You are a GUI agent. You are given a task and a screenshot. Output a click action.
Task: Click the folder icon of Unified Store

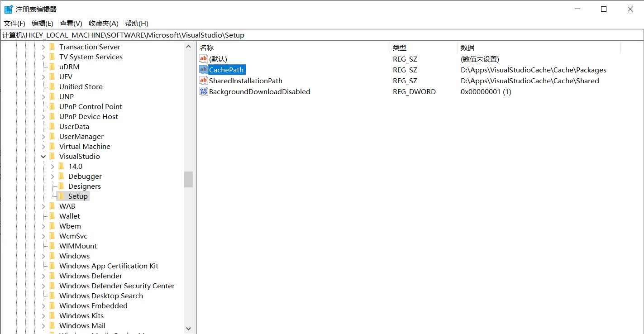(52, 86)
